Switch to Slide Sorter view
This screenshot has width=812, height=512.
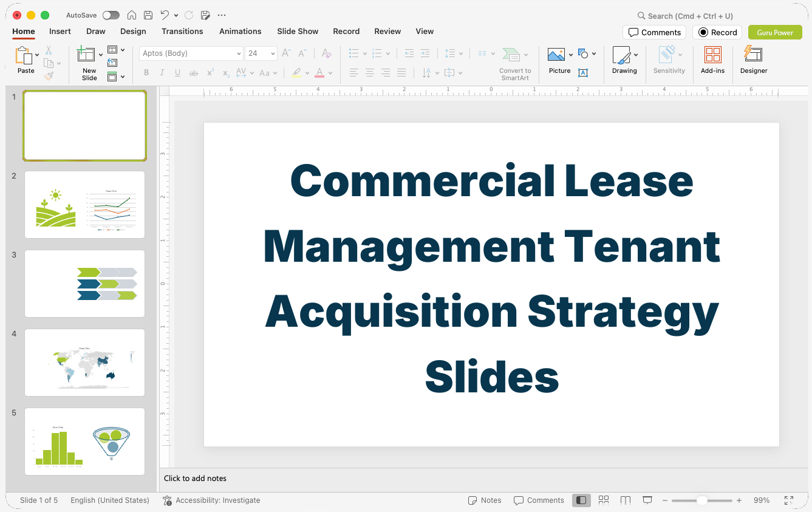[604, 500]
